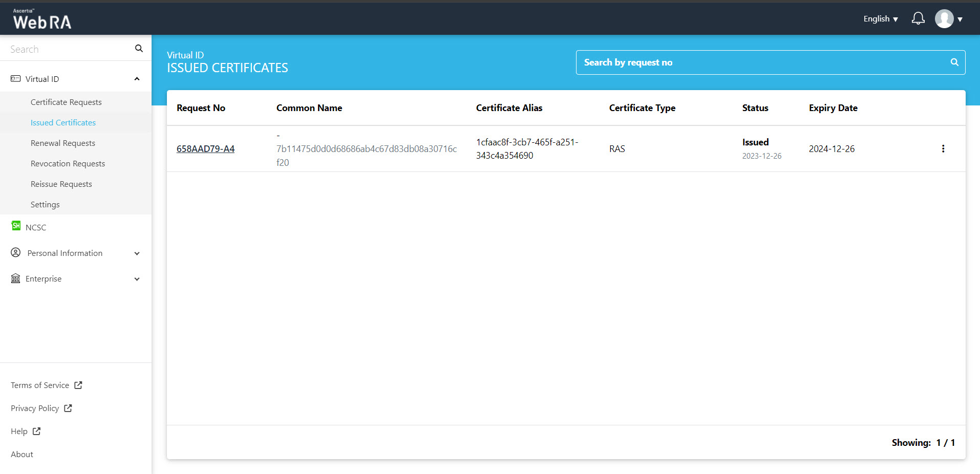This screenshot has height=474, width=980.
Task: Click the RAS certificate type cell
Action: point(617,149)
